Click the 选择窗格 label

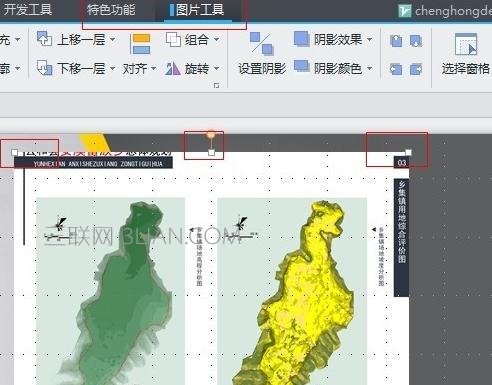(466, 68)
